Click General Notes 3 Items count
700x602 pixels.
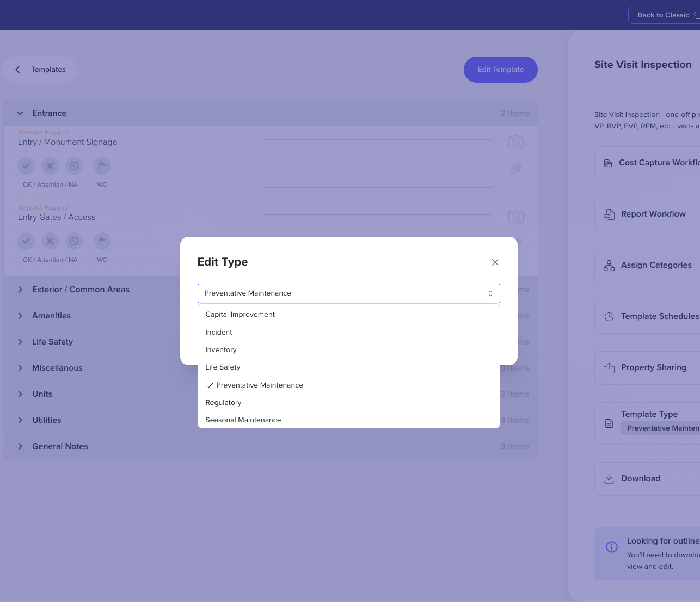coord(514,446)
